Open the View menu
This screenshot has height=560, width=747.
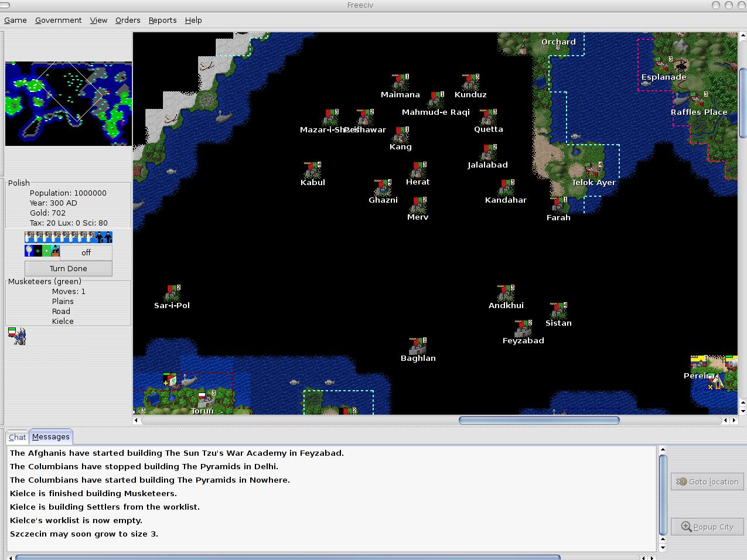98,20
